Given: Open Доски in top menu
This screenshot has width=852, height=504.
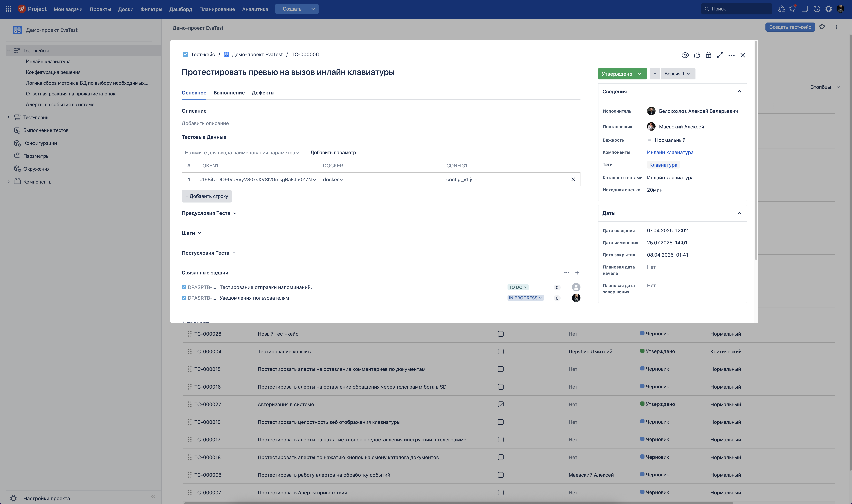Looking at the screenshot, I should click(x=126, y=9).
